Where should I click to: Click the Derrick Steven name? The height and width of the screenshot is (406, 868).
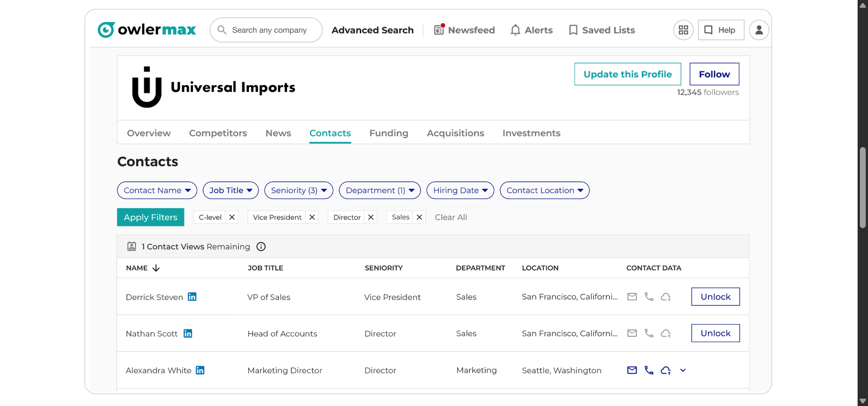154,297
